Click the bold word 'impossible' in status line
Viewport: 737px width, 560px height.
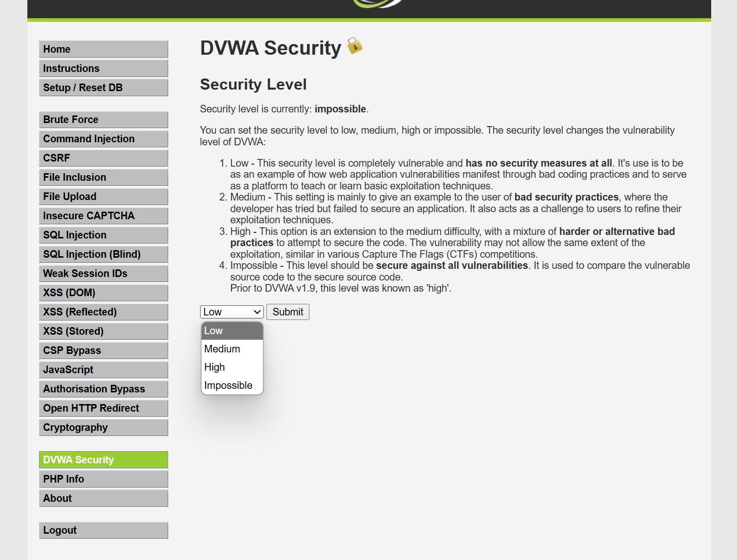[340, 109]
